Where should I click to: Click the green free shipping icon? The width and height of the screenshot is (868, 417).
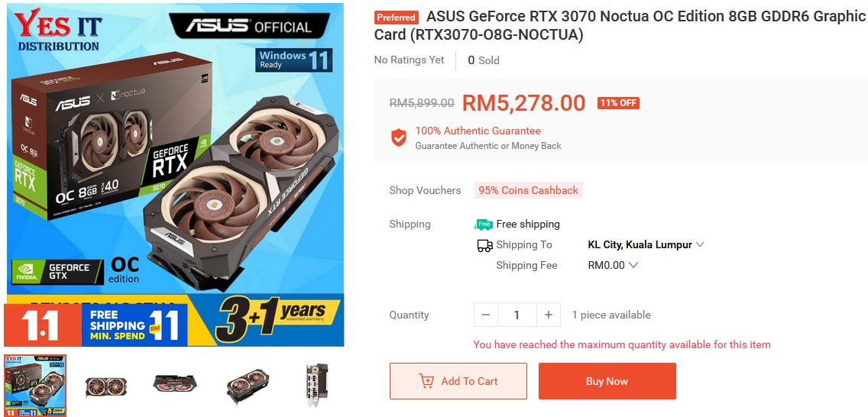pos(484,224)
